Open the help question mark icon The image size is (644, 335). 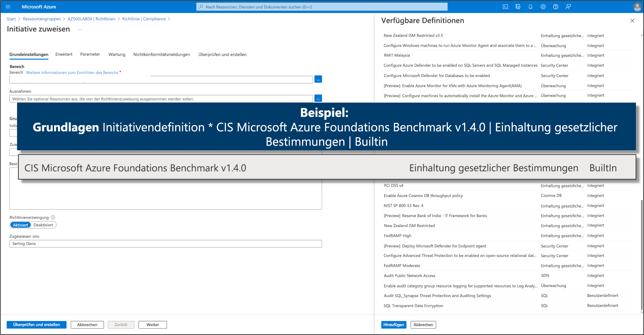point(556,7)
